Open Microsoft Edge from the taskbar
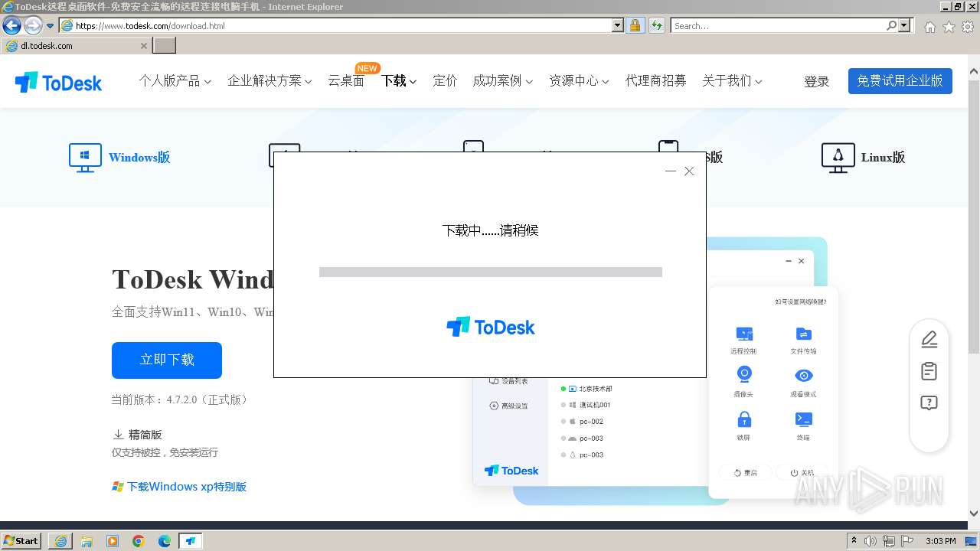Viewport: 980px width, 551px height. [x=164, y=541]
